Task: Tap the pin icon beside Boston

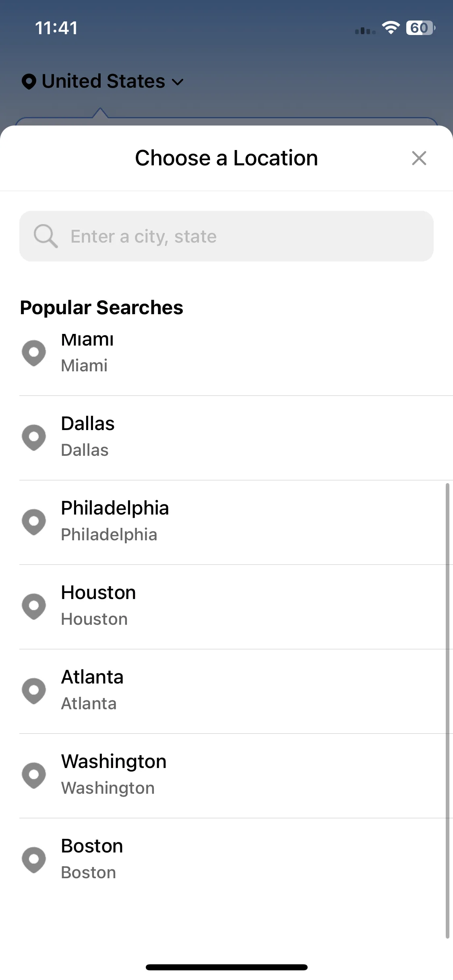Action: [x=34, y=860]
